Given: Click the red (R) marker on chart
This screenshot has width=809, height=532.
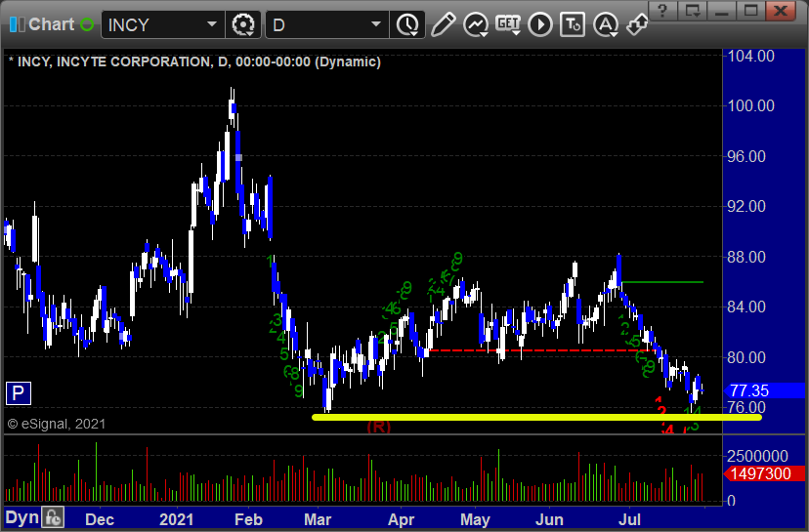Looking at the screenshot, I should [x=379, y=427].
